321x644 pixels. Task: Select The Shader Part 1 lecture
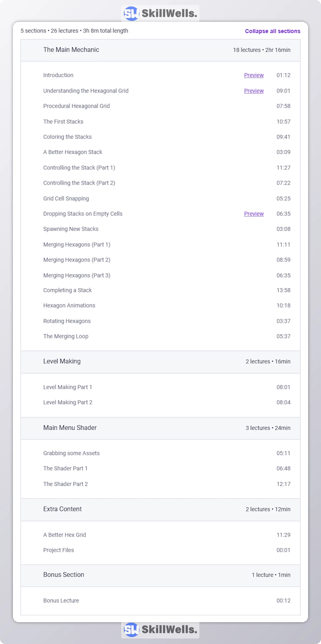(x=65, y=469)
